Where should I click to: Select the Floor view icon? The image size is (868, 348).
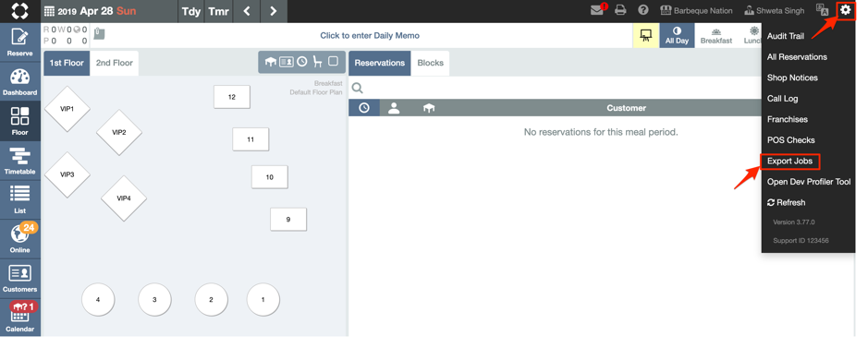pyautogui.click(x=20, y=121)
